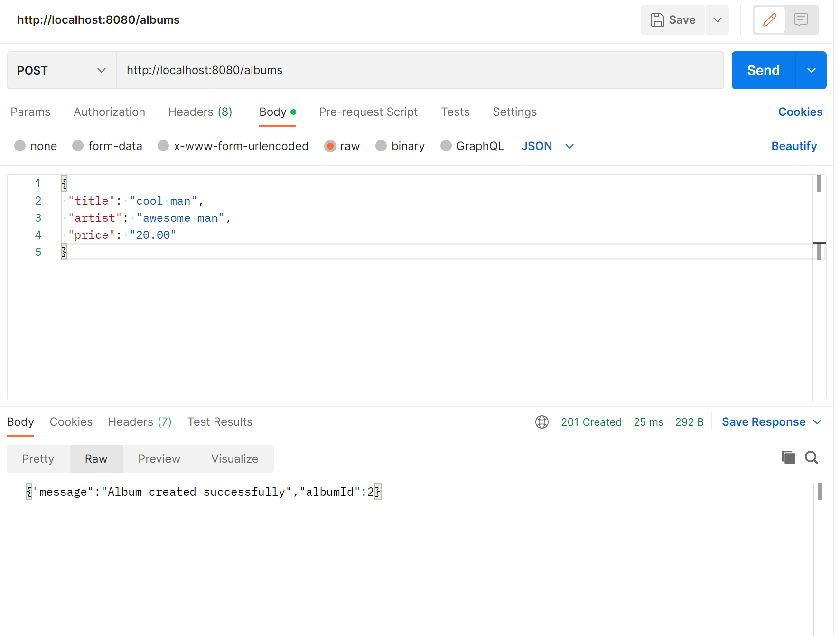Switch to response Headers (7) tab
840x636 pixels.
click(x=140, y=422)
